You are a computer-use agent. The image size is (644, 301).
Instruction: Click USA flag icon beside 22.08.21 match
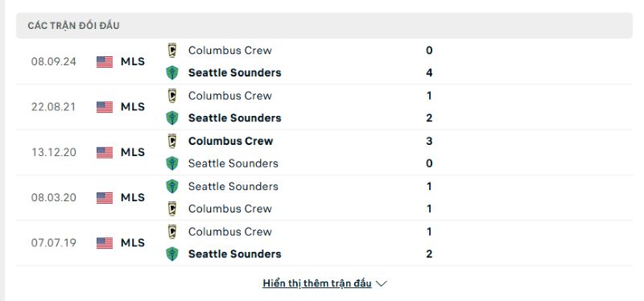105,107
